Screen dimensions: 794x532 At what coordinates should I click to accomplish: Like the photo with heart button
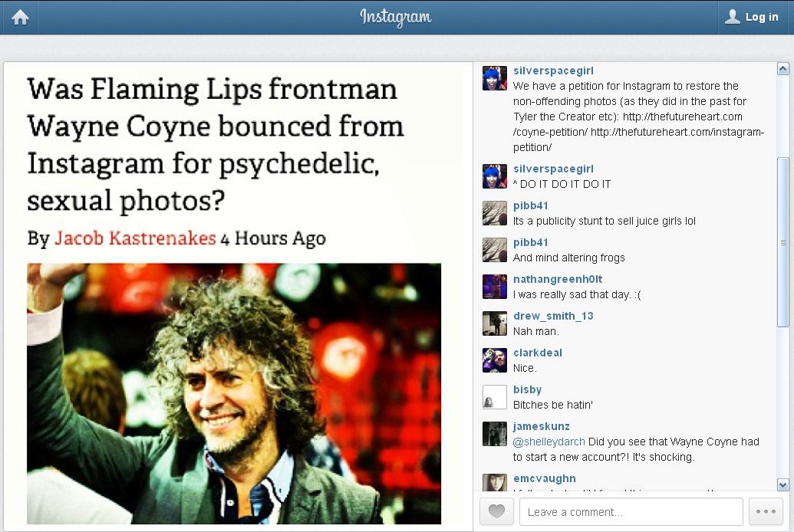pyautogui.click(x=496, y=511)
